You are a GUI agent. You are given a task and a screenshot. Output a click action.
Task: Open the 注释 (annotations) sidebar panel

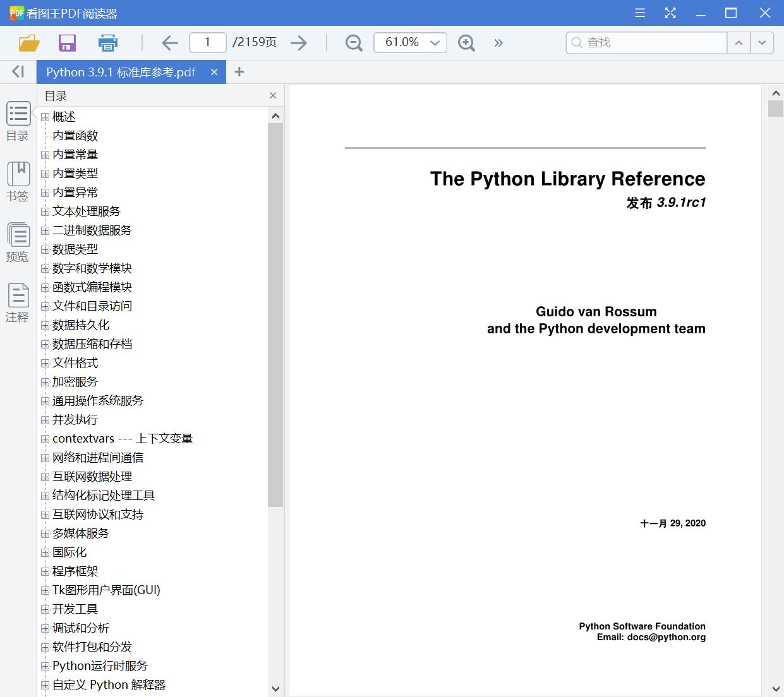tap(18, 301)
